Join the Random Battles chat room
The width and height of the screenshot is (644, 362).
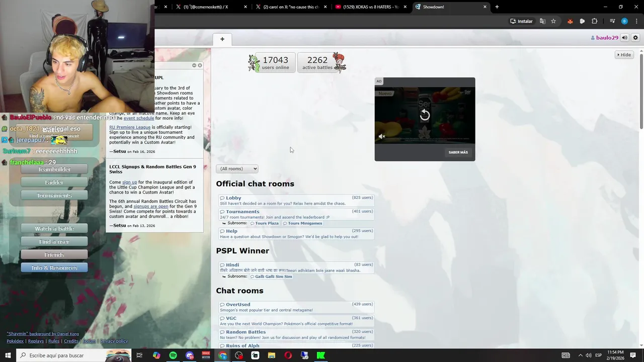(x=296, y=334)
